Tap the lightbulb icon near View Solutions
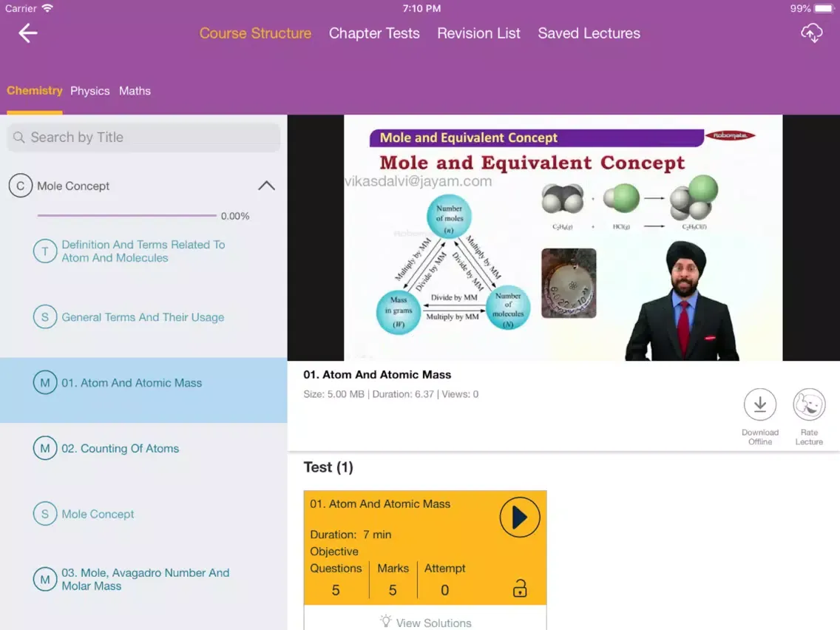The height and width of the screenshot is (630, 840). coord(385,622)
